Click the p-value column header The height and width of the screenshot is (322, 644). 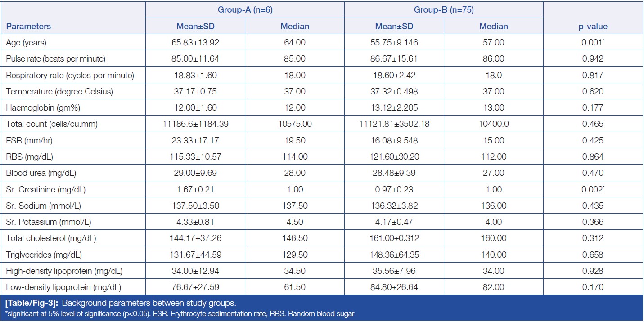593,26
